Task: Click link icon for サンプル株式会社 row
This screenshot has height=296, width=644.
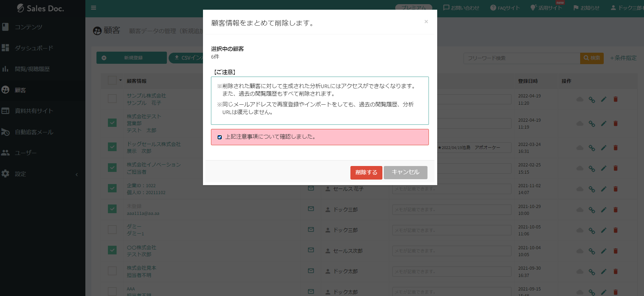Action: pyautogui.click(x=592, y=100)
